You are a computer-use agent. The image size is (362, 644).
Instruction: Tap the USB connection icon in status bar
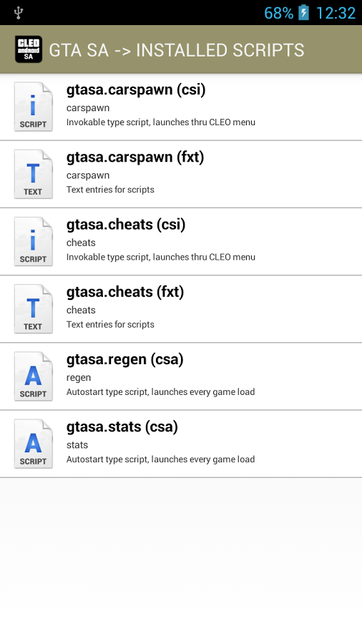19,13
